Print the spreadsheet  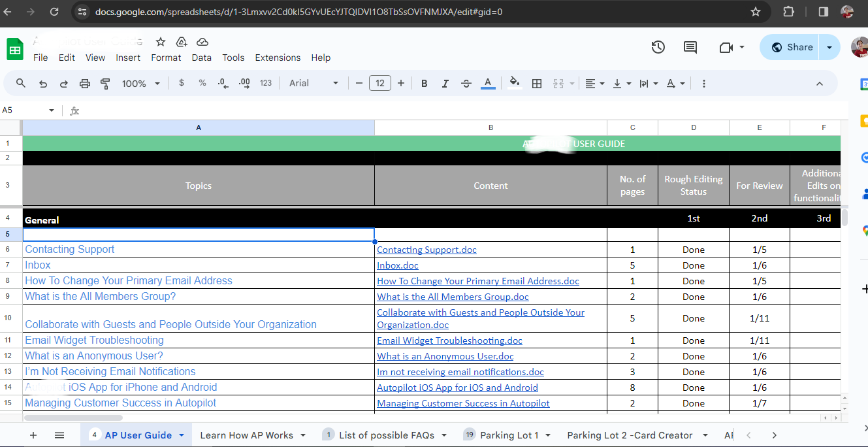84,84
